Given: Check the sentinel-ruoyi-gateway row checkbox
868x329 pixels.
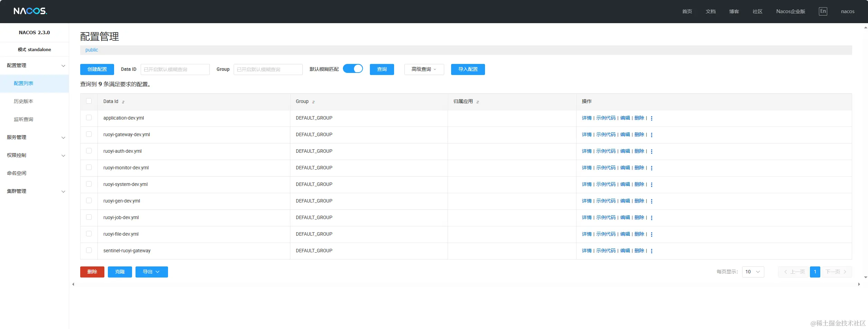Looking at the screenshot, I should [89, 250].
